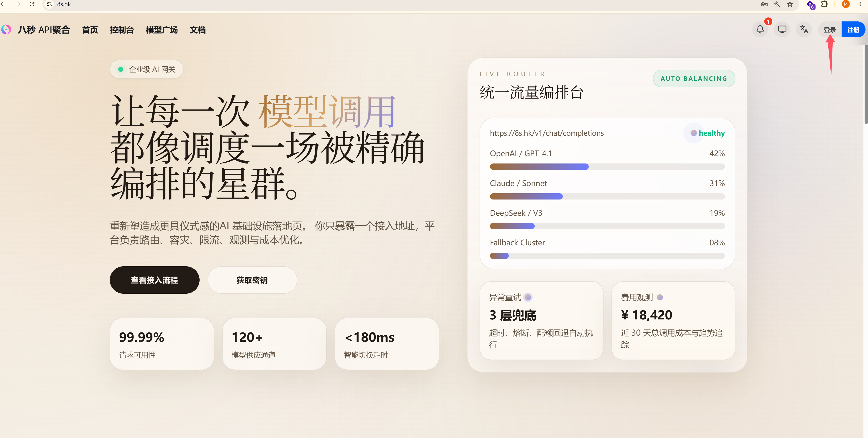Click the 120+ 模型供应通道 stat card
Screen dimensions: 868x438
(x=274, y=344)
